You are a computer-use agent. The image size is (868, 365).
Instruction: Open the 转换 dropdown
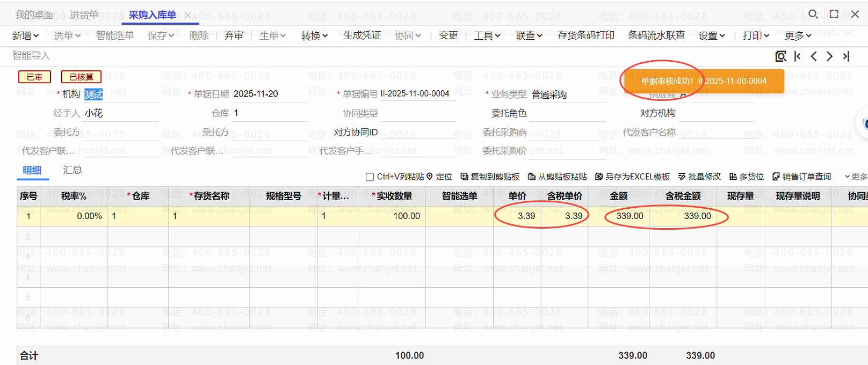(314, 35)
